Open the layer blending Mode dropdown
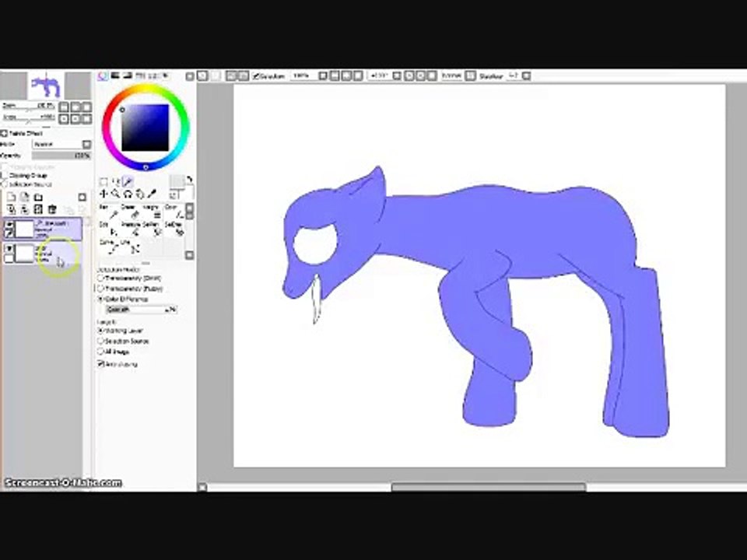 [x=61, y=144]
